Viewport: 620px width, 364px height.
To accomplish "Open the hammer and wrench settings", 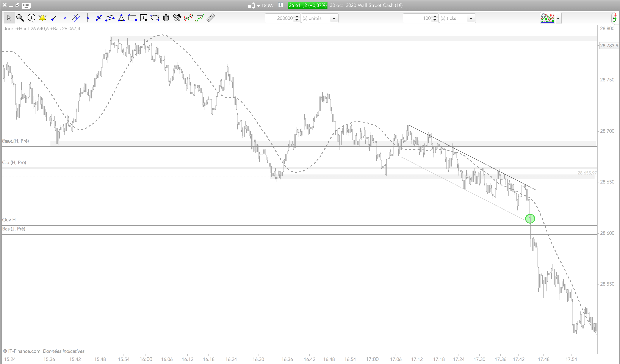I will (177, 18).
